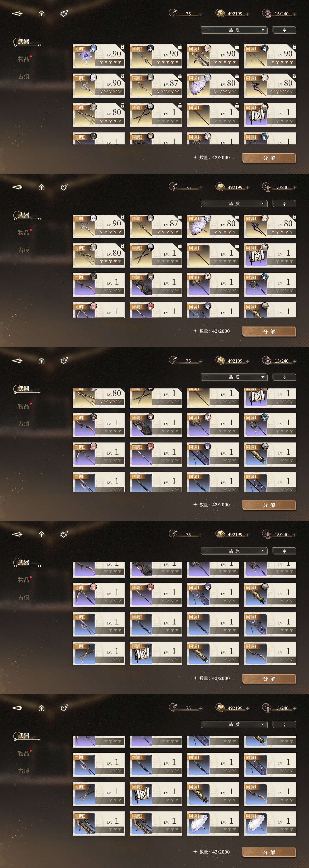This screenshot has height=868, width=309.
Task: Click the plus next to 15/240 in topmost header
Action: pyautogui.click(x=294, y=14)
